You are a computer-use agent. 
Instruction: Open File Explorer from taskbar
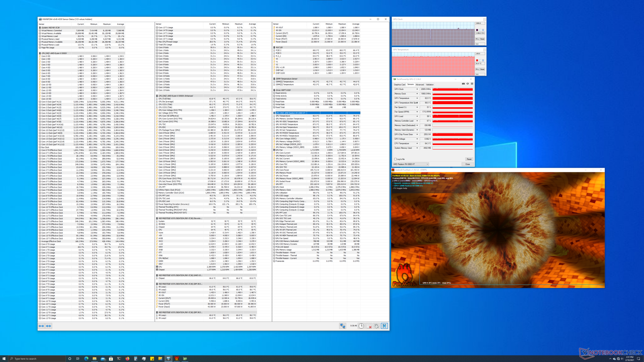95,359
